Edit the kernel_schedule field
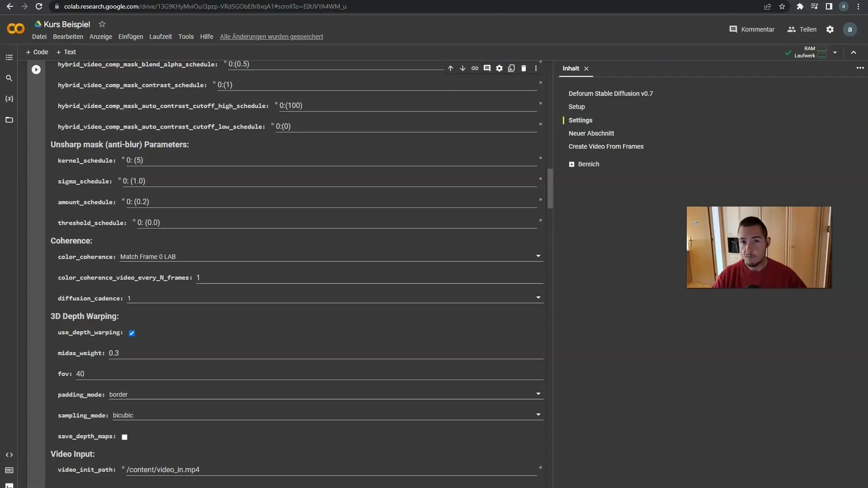Screen dimensions: 868x488 tap(331, 160)
